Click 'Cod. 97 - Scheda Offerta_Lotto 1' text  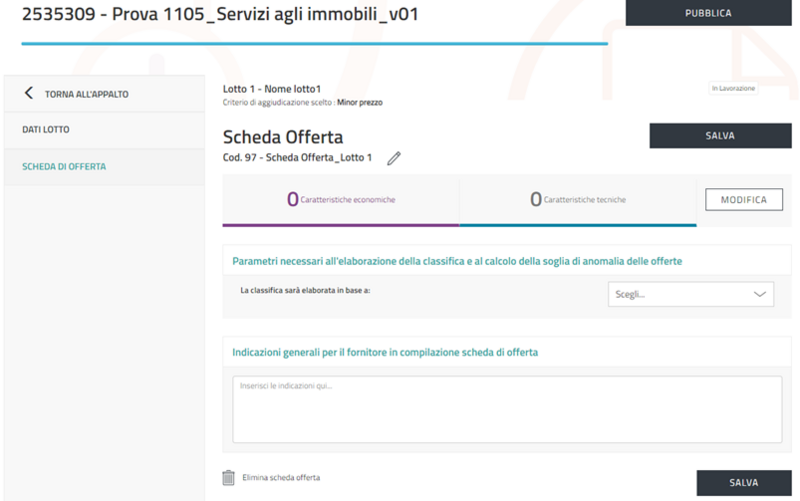pos(297,158)
